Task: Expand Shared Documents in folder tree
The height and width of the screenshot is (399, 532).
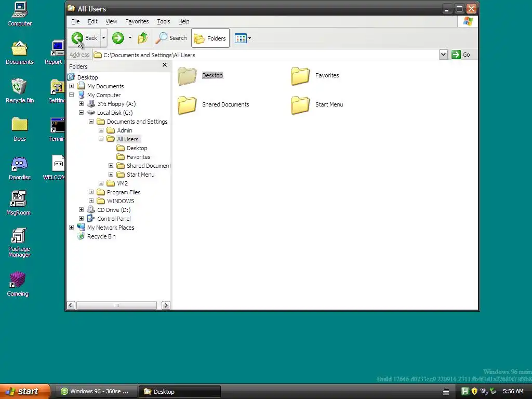Action: (x=111, y=166)
